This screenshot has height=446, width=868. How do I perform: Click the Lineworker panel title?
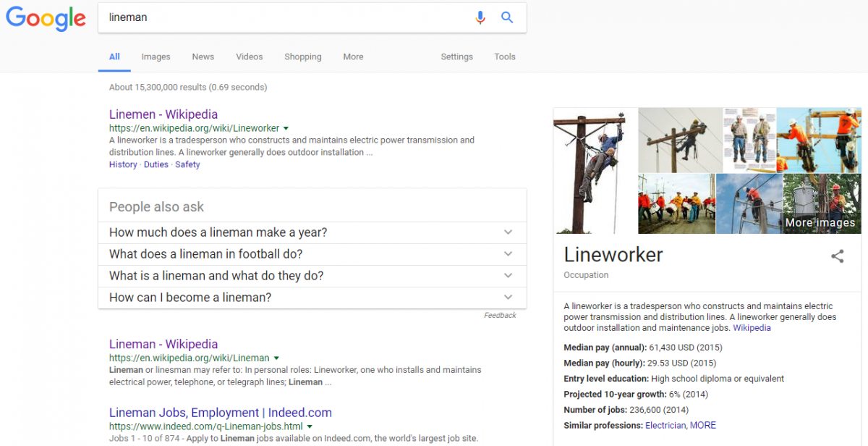click(x=613, y=255)
